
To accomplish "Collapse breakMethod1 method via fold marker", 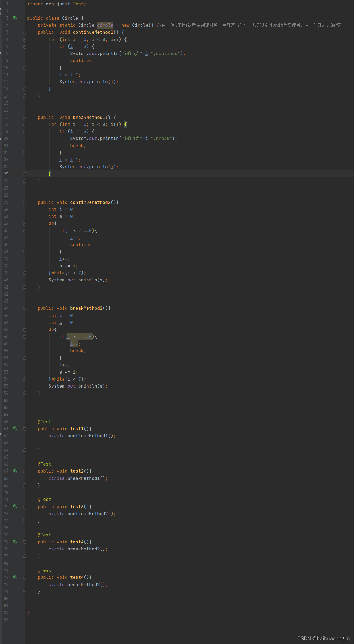I will [25, 117].
